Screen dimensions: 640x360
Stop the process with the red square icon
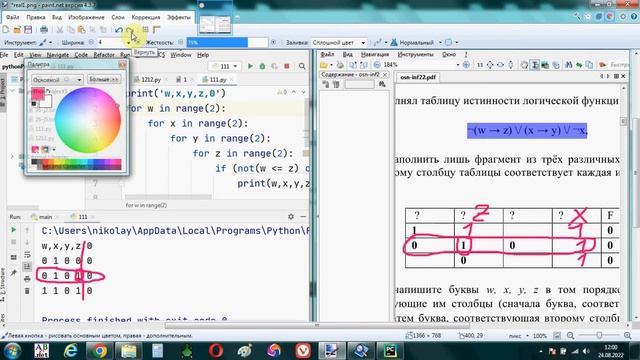pyautogui.click(x=287, y=66)
